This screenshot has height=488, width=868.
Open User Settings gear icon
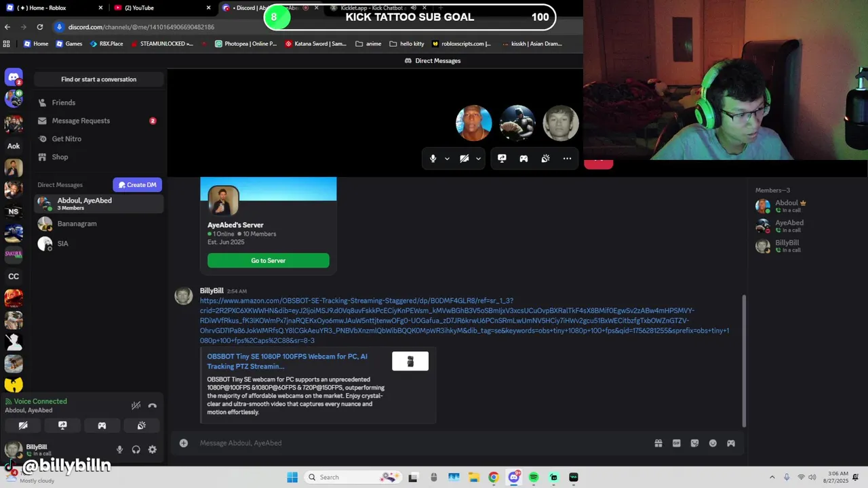pyautogui.click(x=152, y=449)
